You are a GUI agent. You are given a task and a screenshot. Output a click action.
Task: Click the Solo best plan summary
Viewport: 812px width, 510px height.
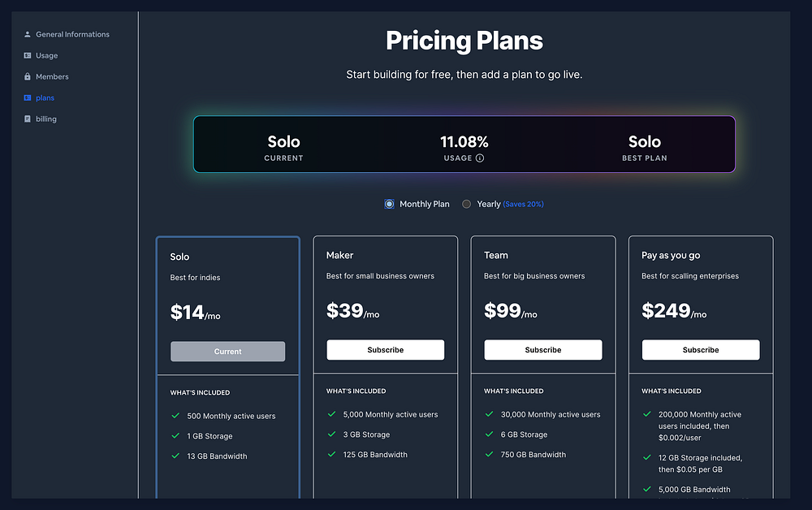click(645, 142)
